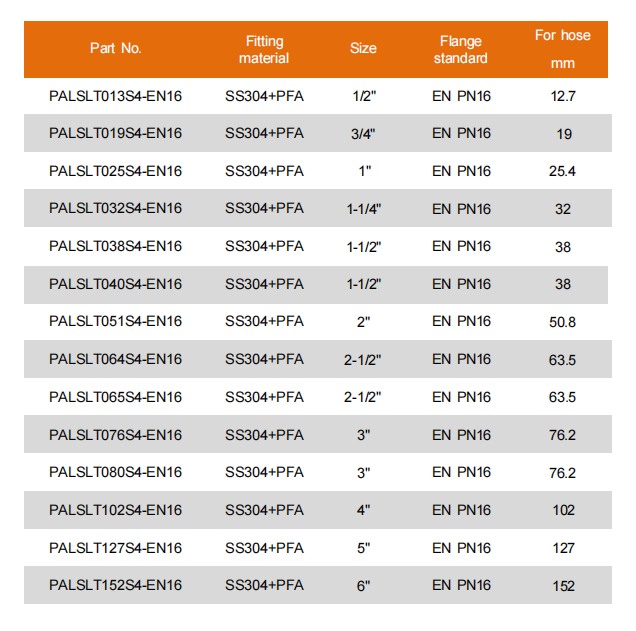
Task: Select the PALSLT025S4-EN16 cell
Action: [x=116, y=171]
